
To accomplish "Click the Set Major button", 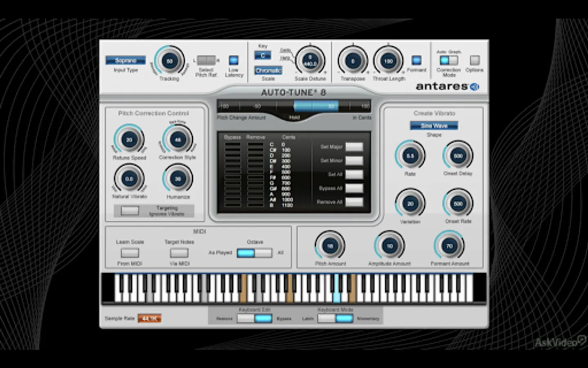I will [354, 147].
